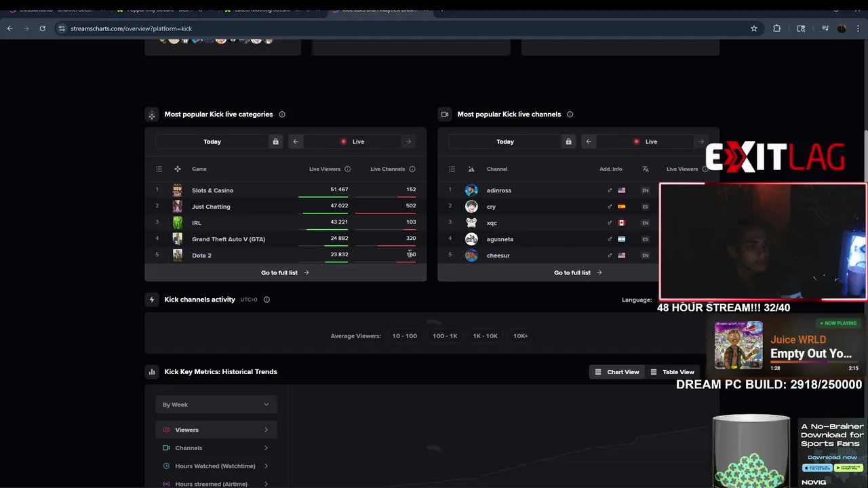The height and width of the screenshot is (488, 868).
Task: Click info icon next to Live Viewers in categories table
Action: click(347, 169)
